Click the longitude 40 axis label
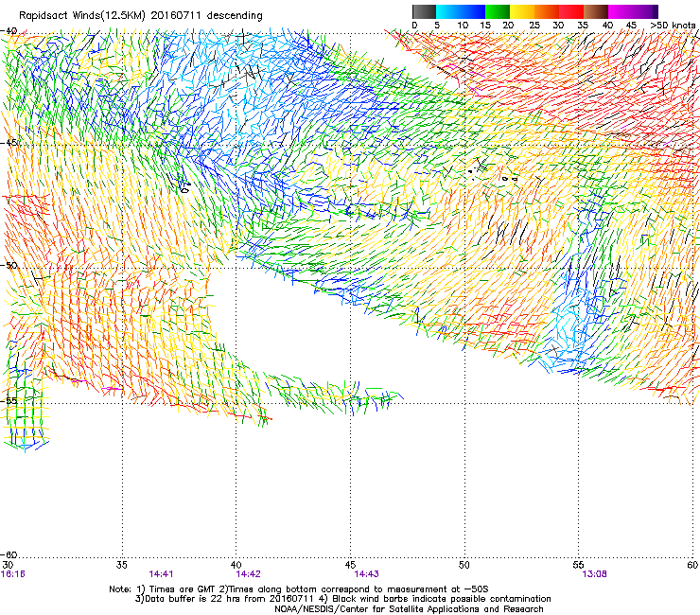 [x=236, y=565]
